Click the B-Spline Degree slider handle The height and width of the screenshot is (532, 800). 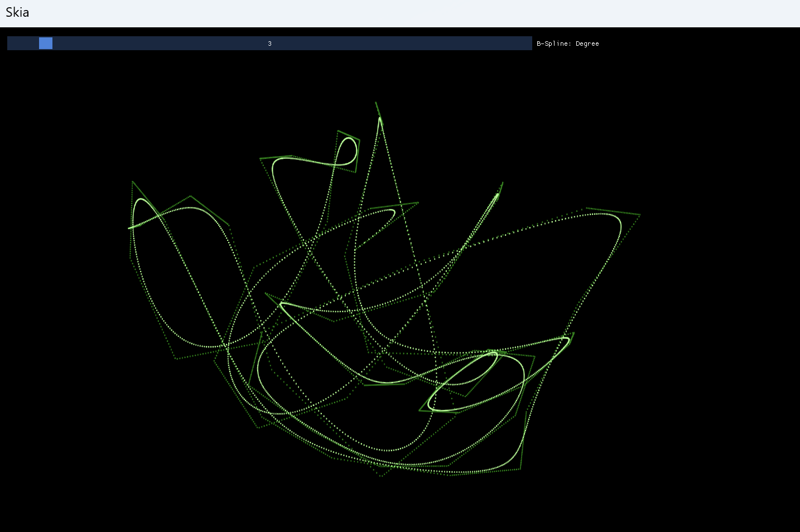46,43
